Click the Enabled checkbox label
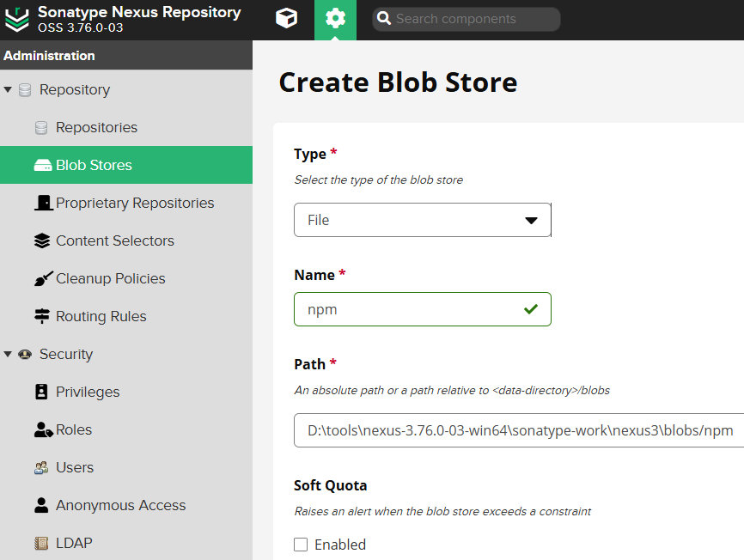The height and width of the screenshot is (560, 744). pyautogui.click(x=340, y=545)
